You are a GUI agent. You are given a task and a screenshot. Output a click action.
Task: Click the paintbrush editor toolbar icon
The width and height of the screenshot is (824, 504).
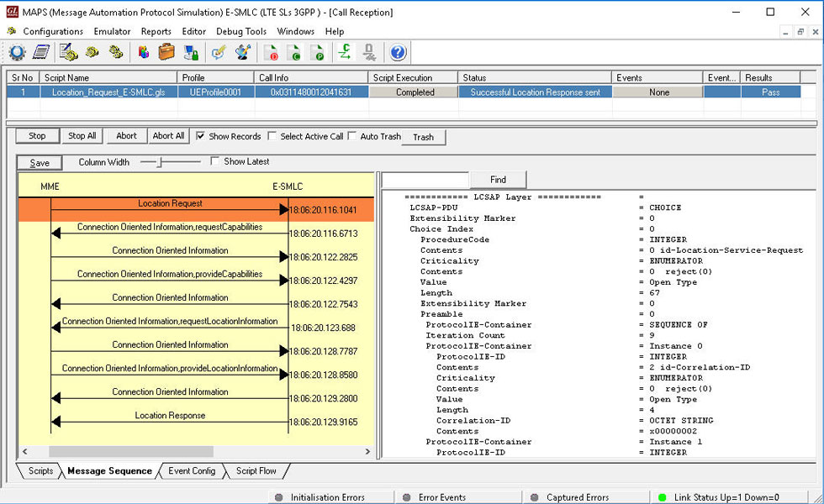pos(243,52)
